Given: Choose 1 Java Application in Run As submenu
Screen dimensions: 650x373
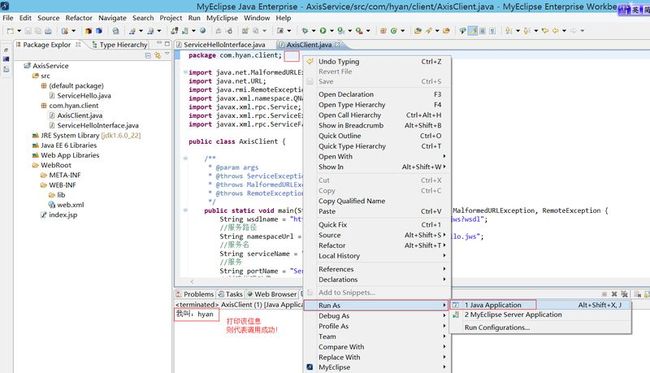Looking at the screenshot, I should coord(541,305).
